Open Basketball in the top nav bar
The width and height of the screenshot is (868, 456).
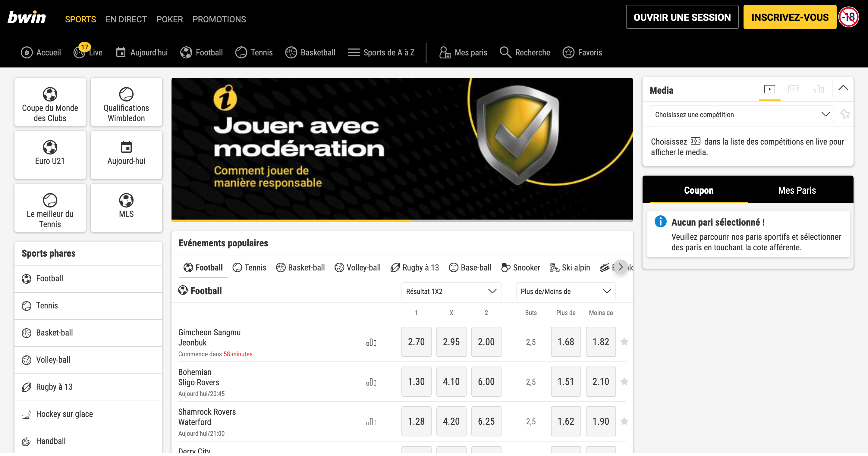(310, 52)
